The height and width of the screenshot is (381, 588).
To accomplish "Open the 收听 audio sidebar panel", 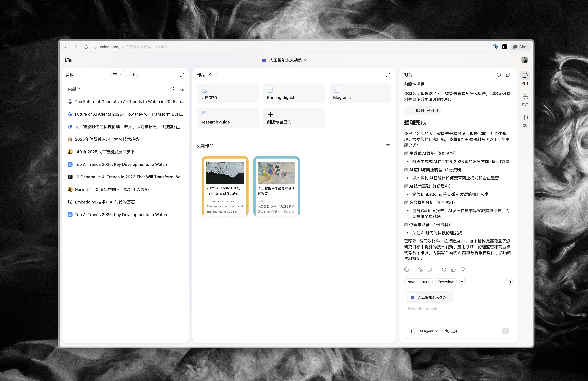I will point(525,120).
